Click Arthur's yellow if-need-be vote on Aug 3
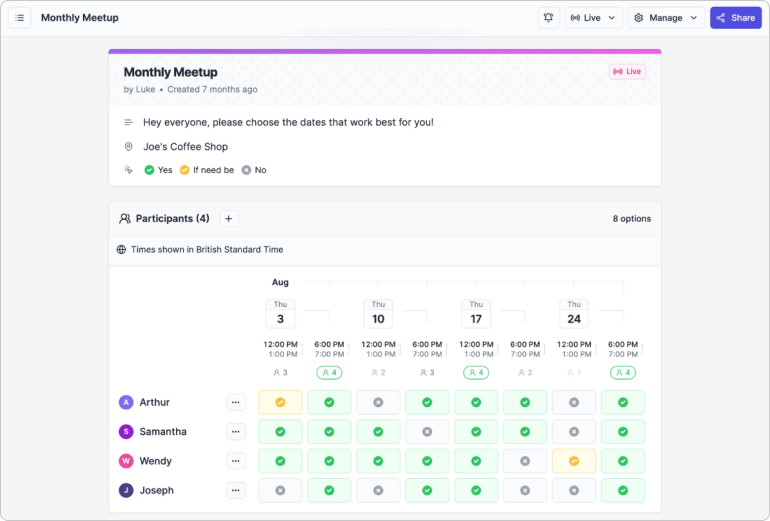This screenshot has width=770, height=521. (280, 403)
